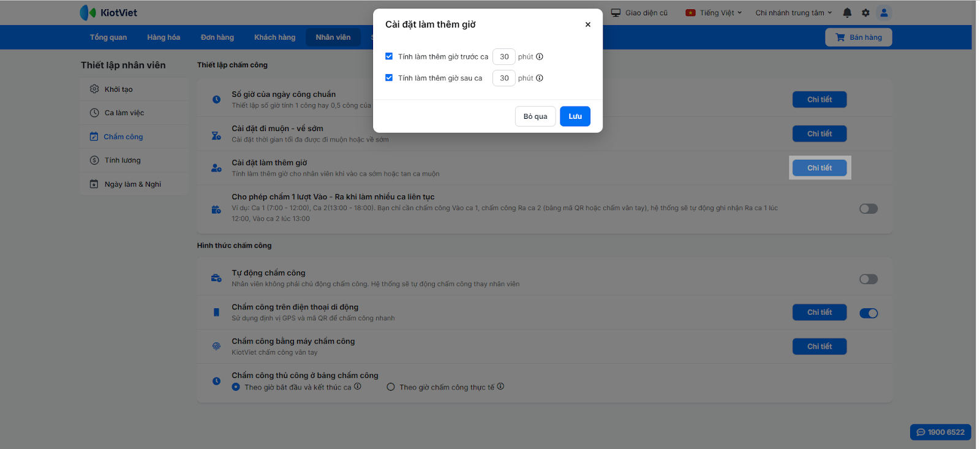Open the 'Hàng hóa' menu
Image resolution: width=980 pixels, height=449 pixels.
click(164, 37)
